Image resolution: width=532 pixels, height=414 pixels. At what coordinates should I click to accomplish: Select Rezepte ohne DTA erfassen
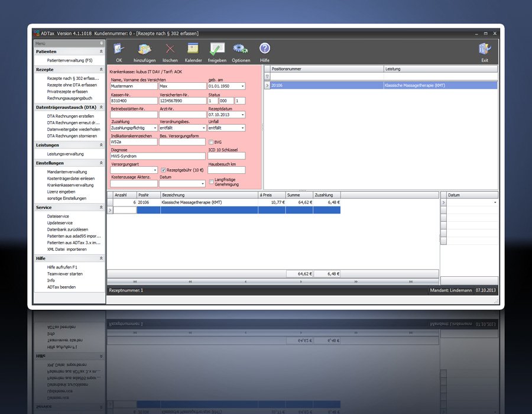(x=72, y=85)
